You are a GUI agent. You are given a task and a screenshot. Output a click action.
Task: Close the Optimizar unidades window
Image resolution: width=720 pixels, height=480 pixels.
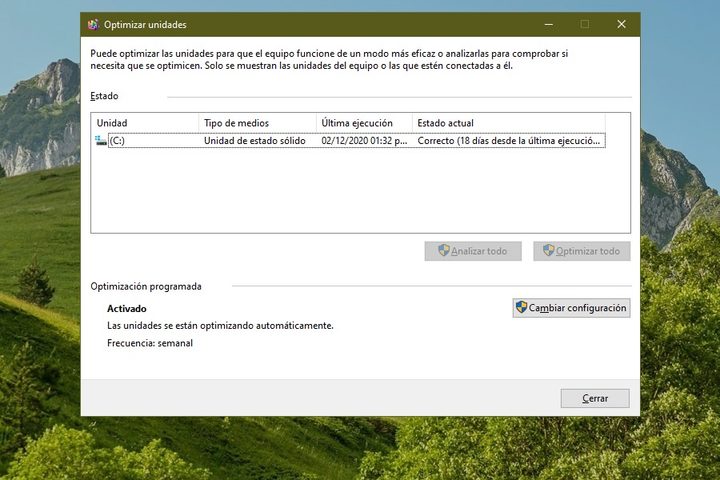(621, 24)
